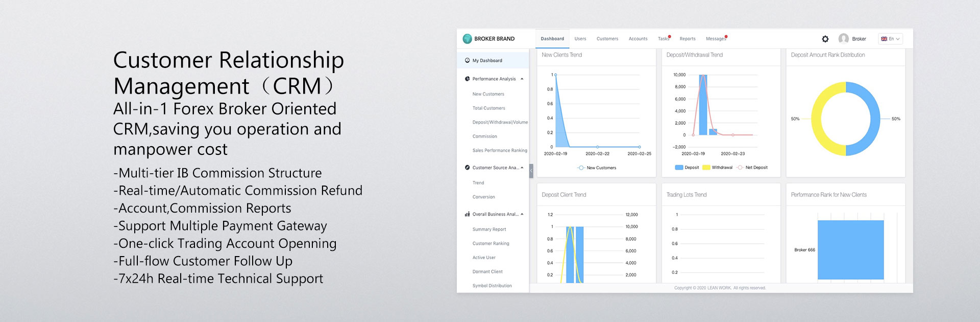The height and width of the screenshot is (322, 980).
Task: Open Customer Ranking in the sidebar
Action: [491, 243]
